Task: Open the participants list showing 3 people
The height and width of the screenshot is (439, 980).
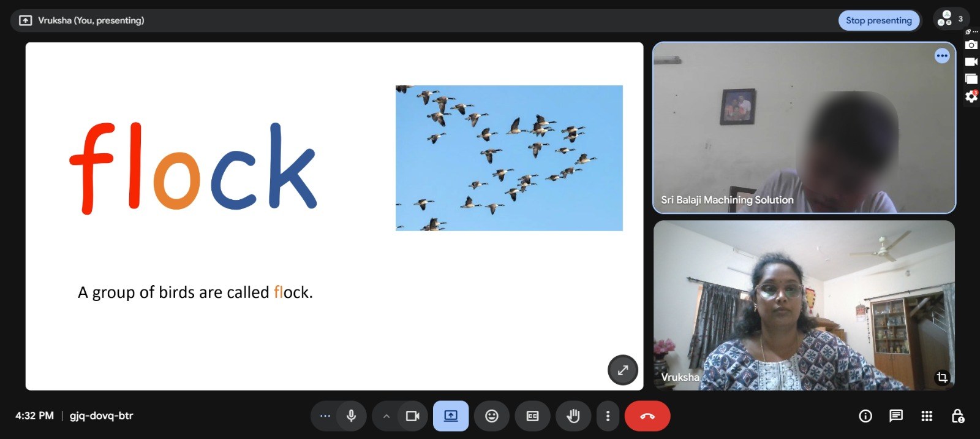Action: coord(951,19)
